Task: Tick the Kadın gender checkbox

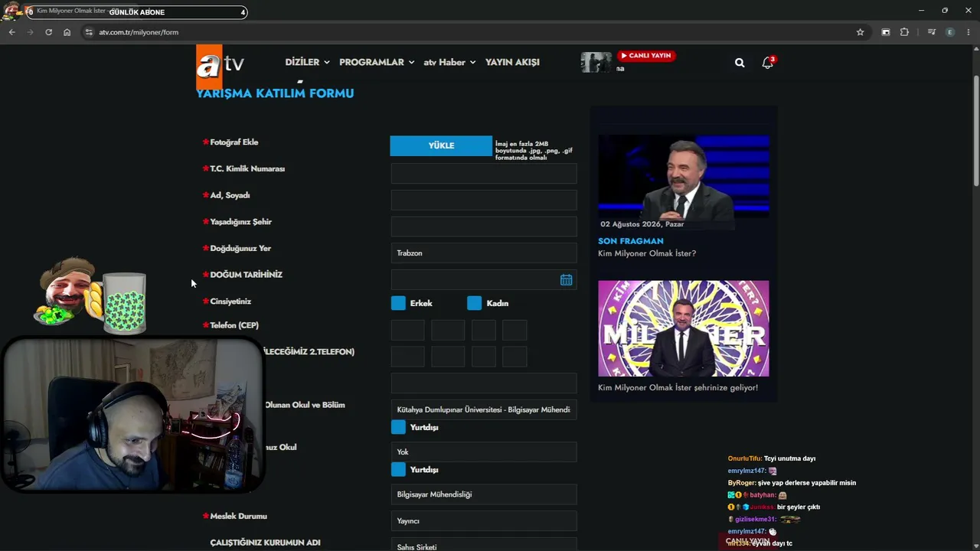Action: point(475,303)
